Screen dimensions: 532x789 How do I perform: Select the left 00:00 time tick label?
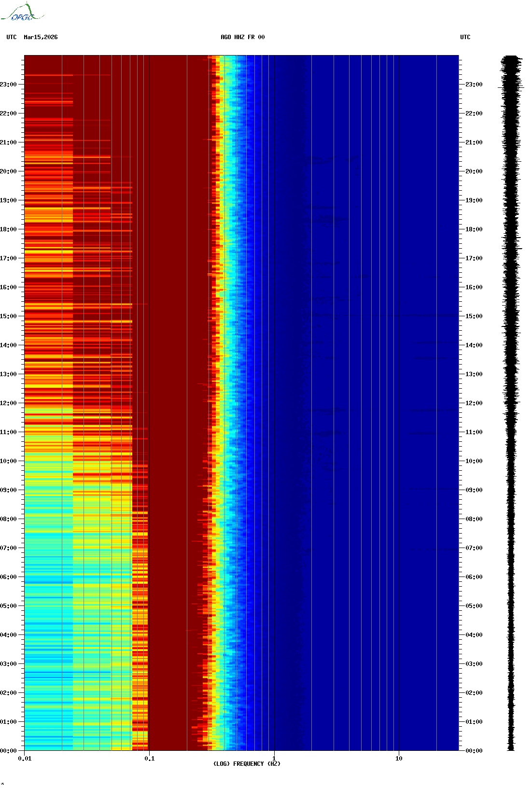click(8, 751)
